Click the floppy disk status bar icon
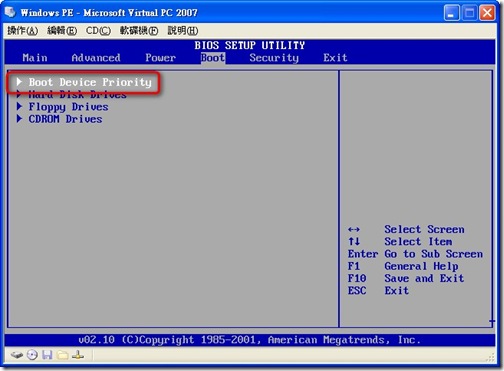The width and height of the screenshot is (504, 371). pyautogui.click(x=47, y=355)
